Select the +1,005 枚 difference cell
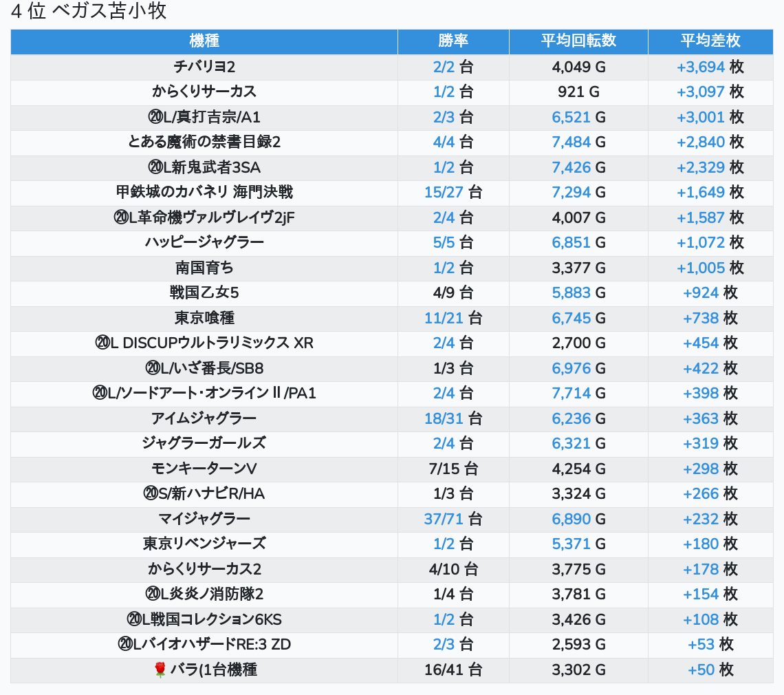The height and width of the screenshot is (695, 784). tap(710, 268)
